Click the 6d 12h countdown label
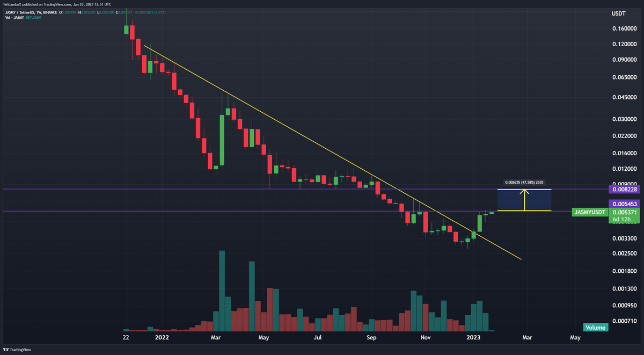 (x=623, y=220)
